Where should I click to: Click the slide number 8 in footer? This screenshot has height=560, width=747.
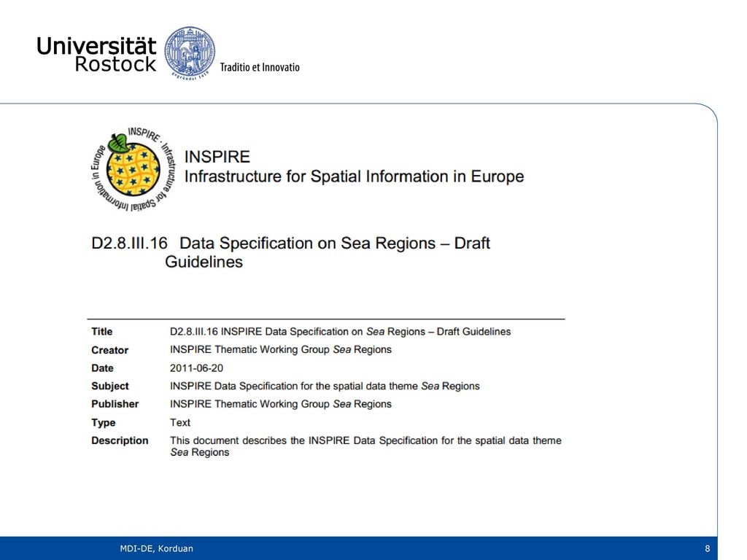click(x=708, y=548)
